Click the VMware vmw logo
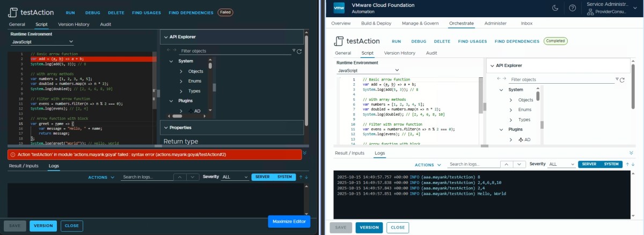The height and width of the screenshot is (235, 644). coord(339,8)
